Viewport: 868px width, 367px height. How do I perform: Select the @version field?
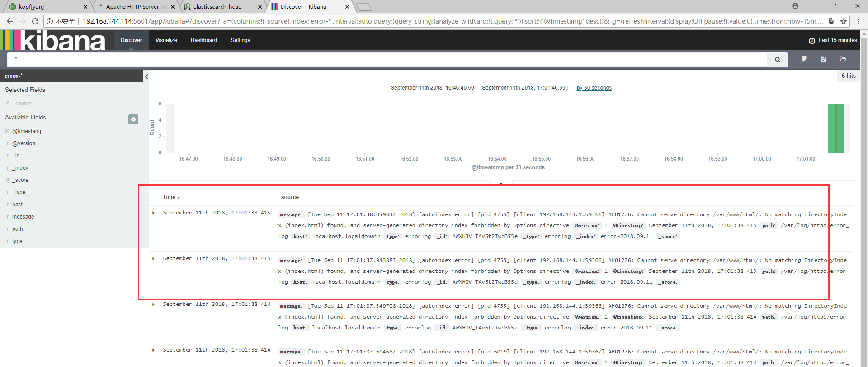[x=24, y=143]
